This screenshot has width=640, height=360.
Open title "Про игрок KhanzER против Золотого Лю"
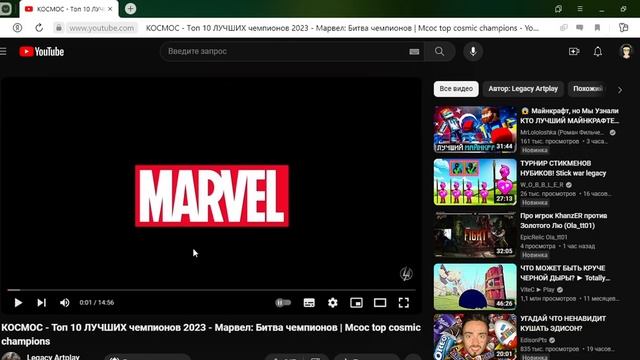click(563, 220)
